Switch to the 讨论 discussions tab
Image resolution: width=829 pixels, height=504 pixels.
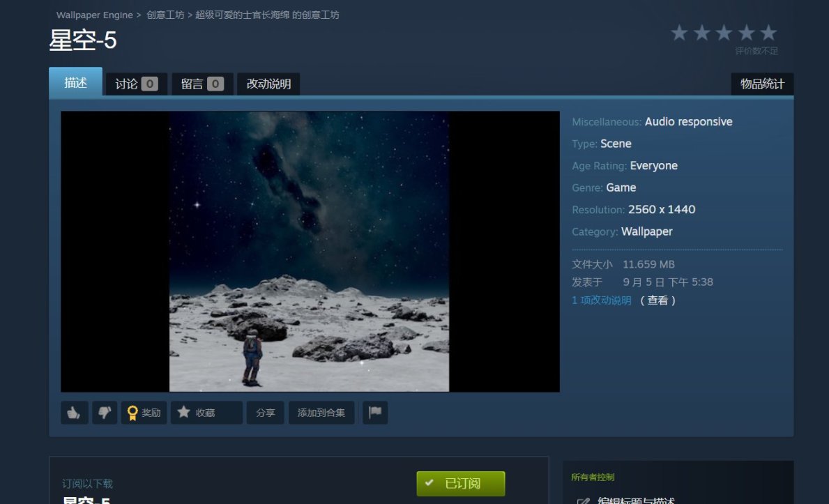(137, 84)
